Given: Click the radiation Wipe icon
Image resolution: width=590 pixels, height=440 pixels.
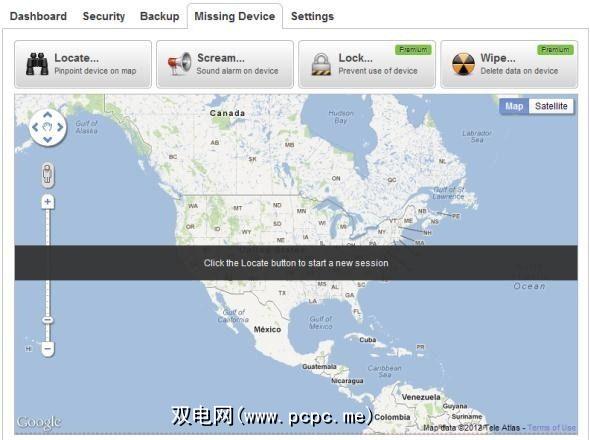Looking at the screenshot, I should pos(463,64).
